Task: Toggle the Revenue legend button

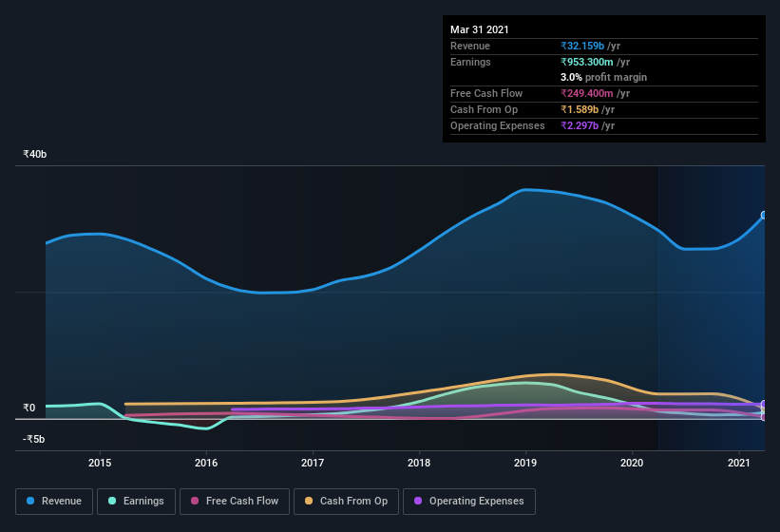Action: (54, 502)
